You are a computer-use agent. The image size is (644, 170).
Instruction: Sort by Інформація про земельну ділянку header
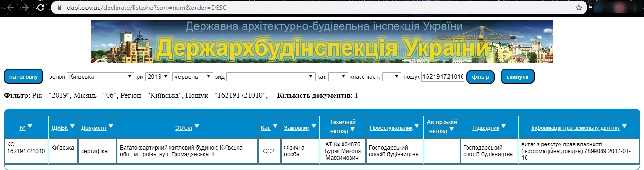576,128
